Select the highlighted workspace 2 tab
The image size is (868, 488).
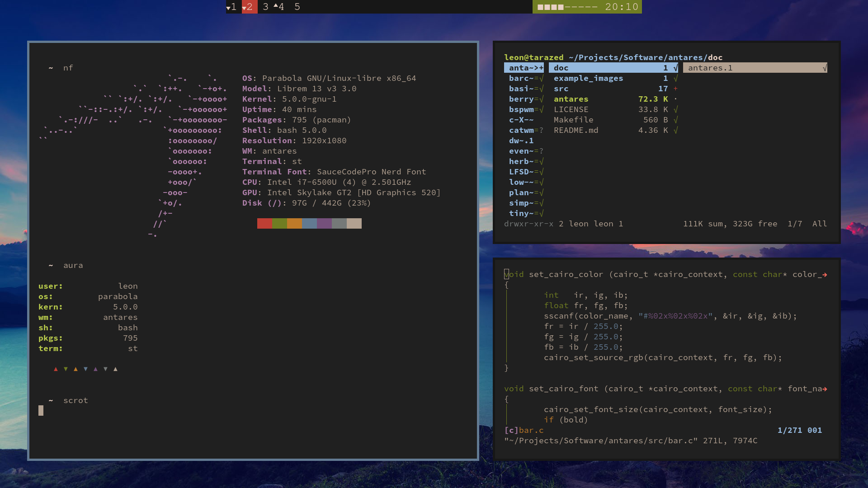coord(249,7)
